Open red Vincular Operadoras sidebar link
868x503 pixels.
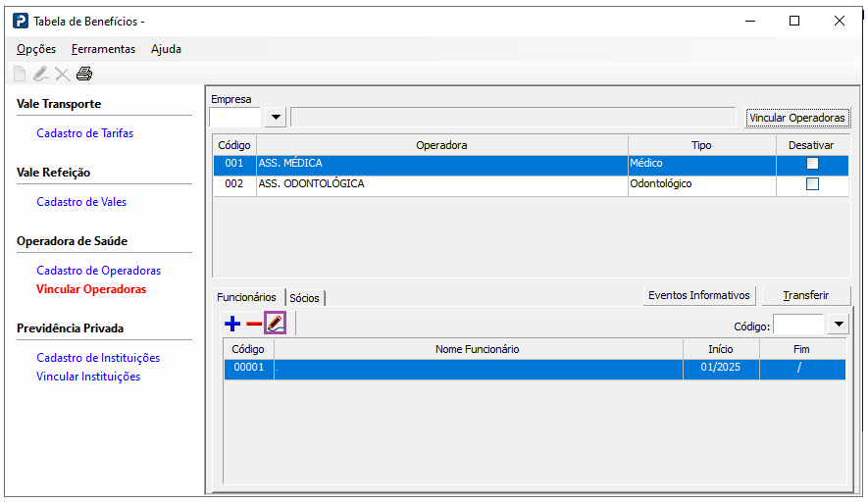(x=91, y=289)
